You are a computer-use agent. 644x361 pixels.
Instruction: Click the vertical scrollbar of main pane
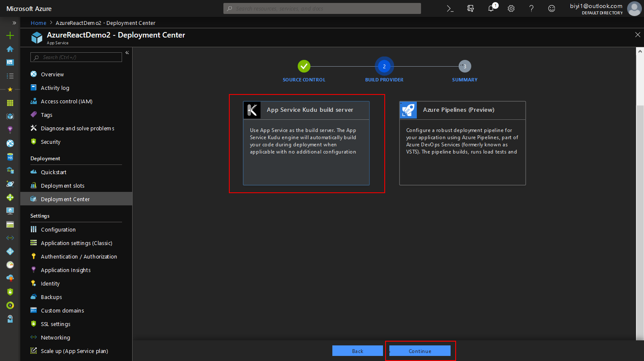(x=640, y=223)
